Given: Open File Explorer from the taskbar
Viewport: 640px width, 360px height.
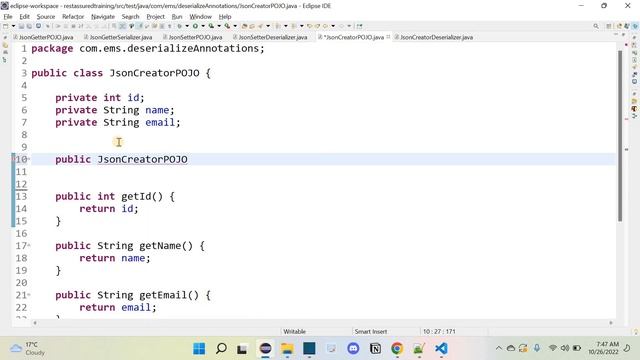Looking at the screenshot, I should pyautogui.click(x=287, y=349).
